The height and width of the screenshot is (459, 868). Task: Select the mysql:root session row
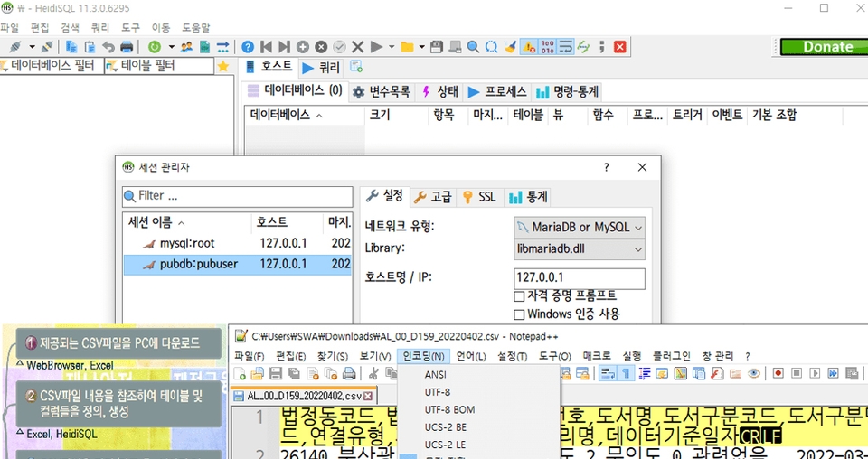pos(237,243)
